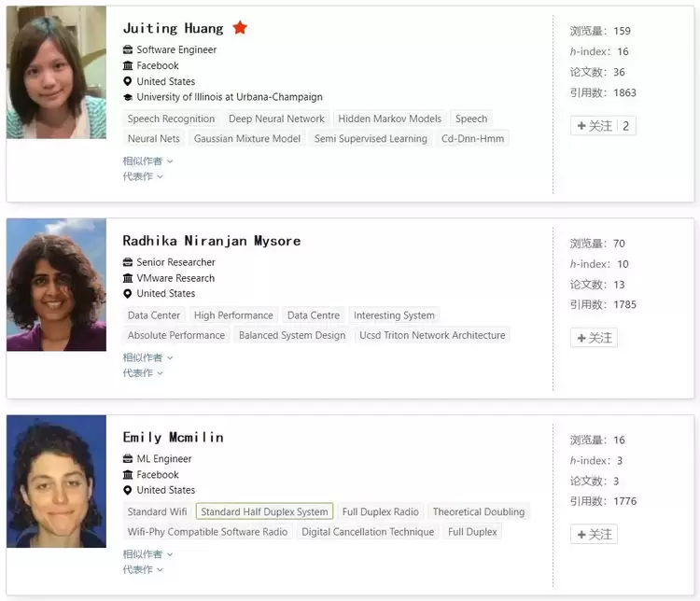The height and width of the screenshot is (601, 700).
Task: Open Radhika Niranjan Mysore's profile name link
Action: [x=211, y=241]
